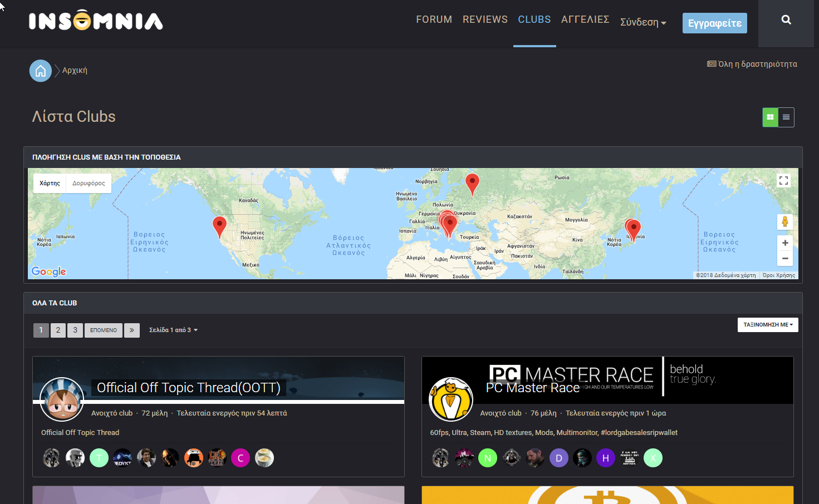Click the "60fps, Ultra, Steam" description text
819x504 pixels.
click(554, 433)
